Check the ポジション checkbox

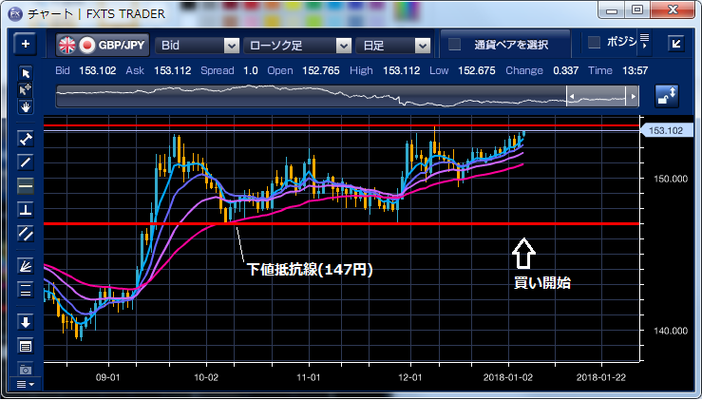[594, 43]
